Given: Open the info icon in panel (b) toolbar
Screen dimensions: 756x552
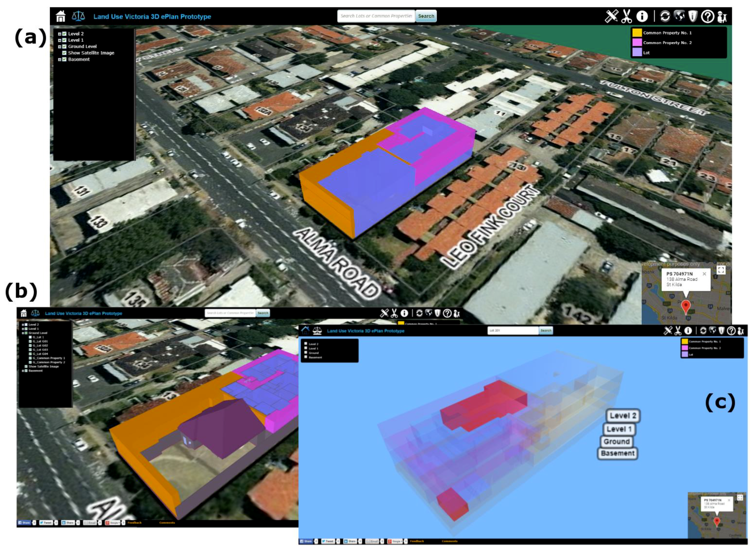Looking at the screenshot, I should tap(404, 313).
